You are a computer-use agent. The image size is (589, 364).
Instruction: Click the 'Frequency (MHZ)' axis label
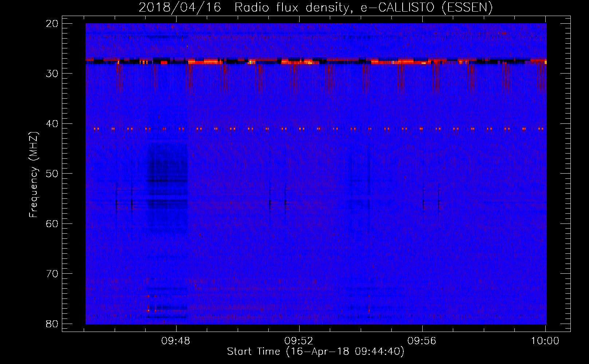pos(33,174)
